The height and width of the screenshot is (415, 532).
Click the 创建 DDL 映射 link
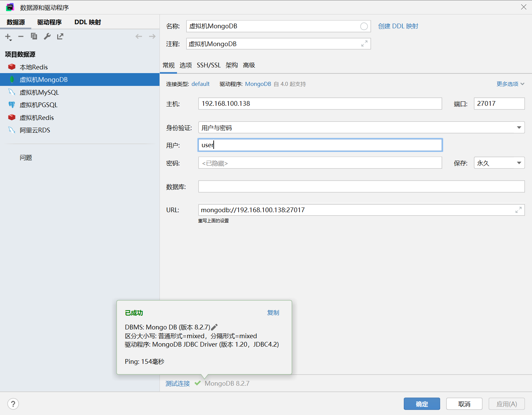pos(398,26)
